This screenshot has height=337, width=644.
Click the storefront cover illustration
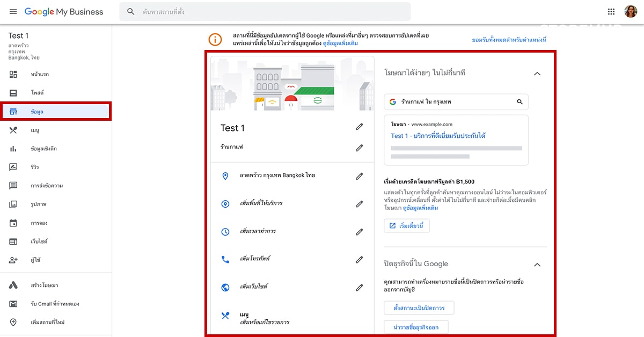pos(292,83)
